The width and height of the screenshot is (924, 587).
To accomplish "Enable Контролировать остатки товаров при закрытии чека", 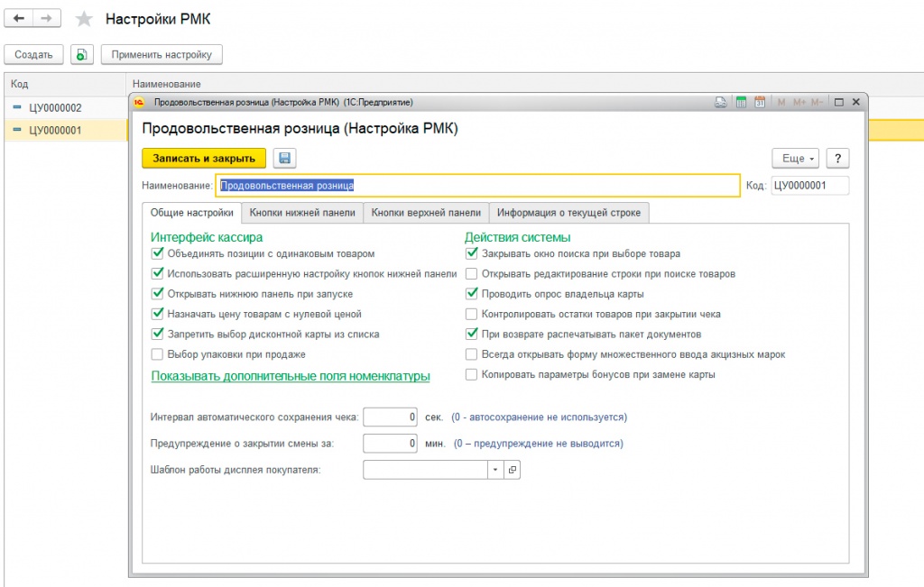I will click(x=471, y=314).
